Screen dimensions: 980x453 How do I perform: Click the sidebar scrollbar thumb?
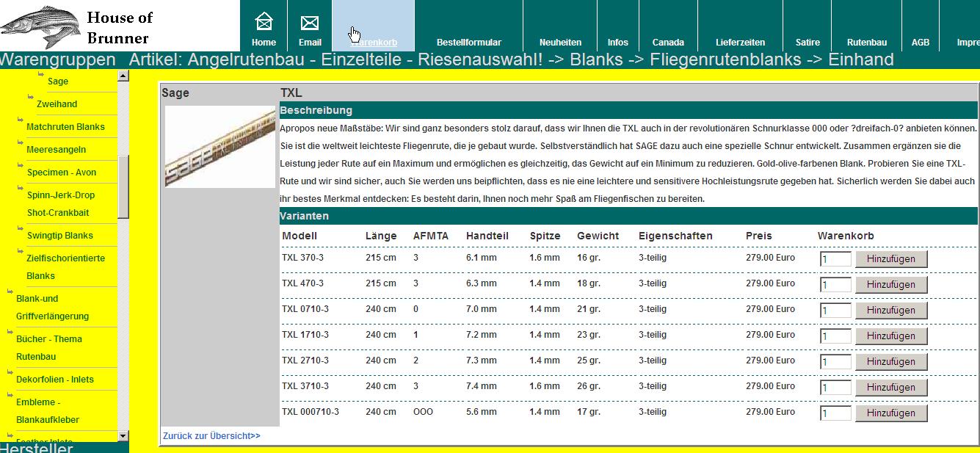(x=123, y=186)
